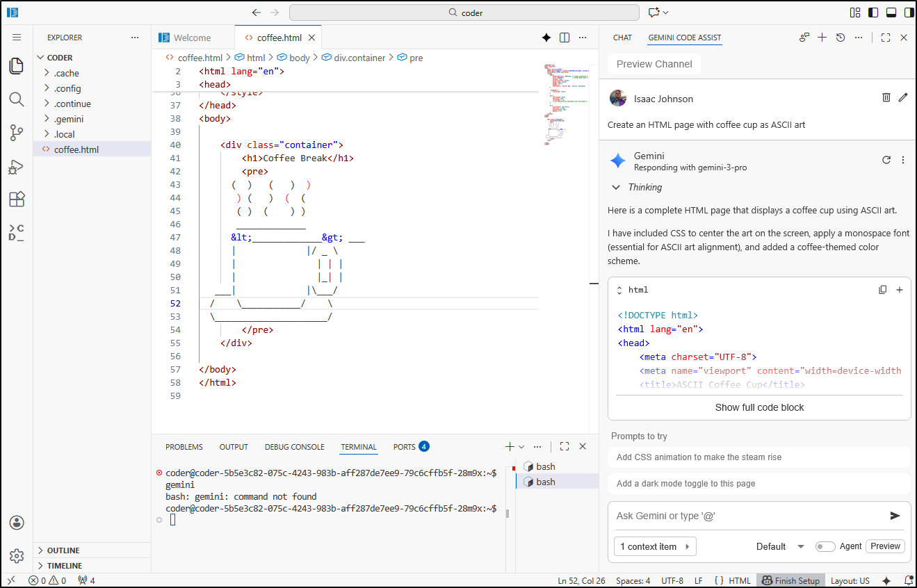Open the Search view in the Activity Bar
917x588 pixels.
coord(17,99)
